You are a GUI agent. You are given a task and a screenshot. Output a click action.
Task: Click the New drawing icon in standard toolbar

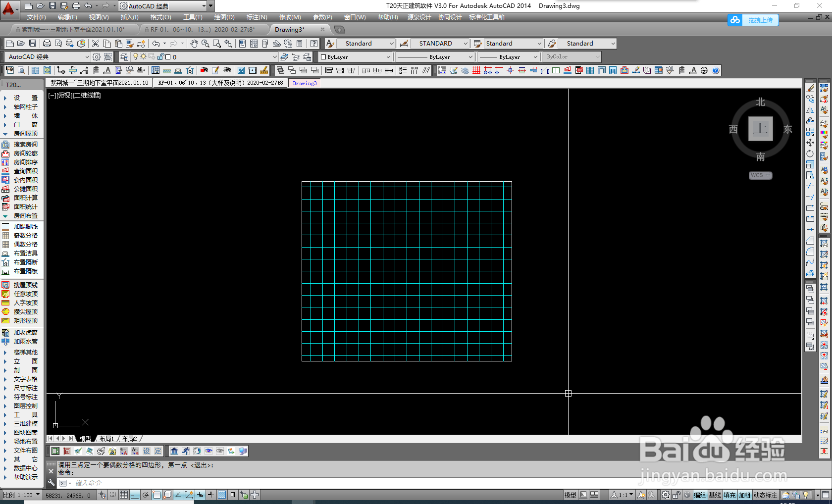[x=9, y=44]
